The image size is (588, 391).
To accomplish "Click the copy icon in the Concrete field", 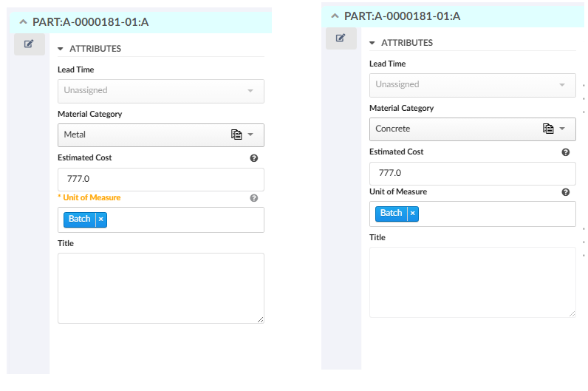I will click(x=548, y=129).
